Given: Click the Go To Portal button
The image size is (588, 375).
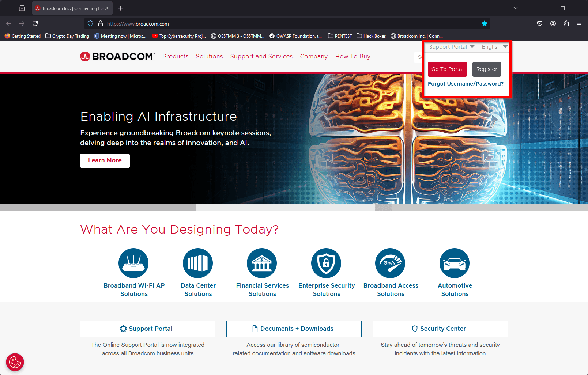Looking at the screenshot, I should pos(447,69).
